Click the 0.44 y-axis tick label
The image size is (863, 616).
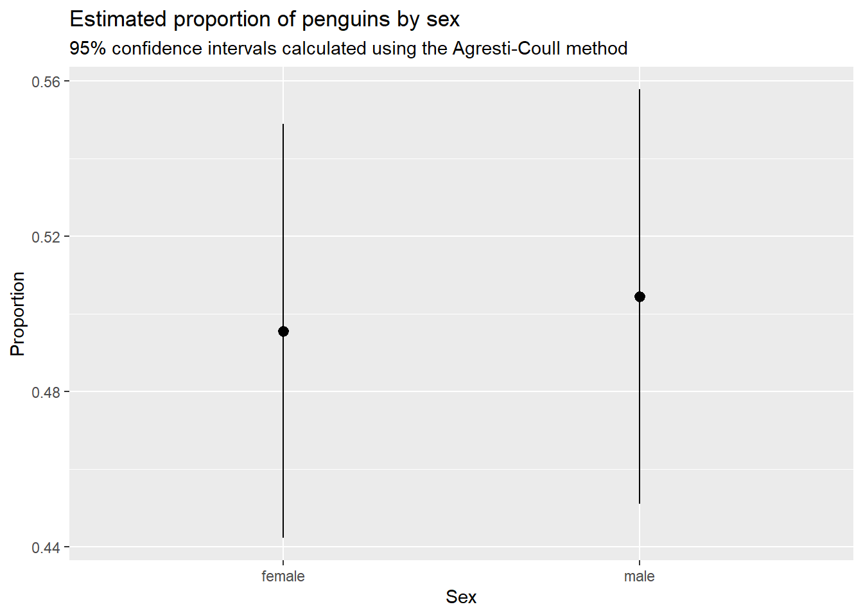[46, 547]
